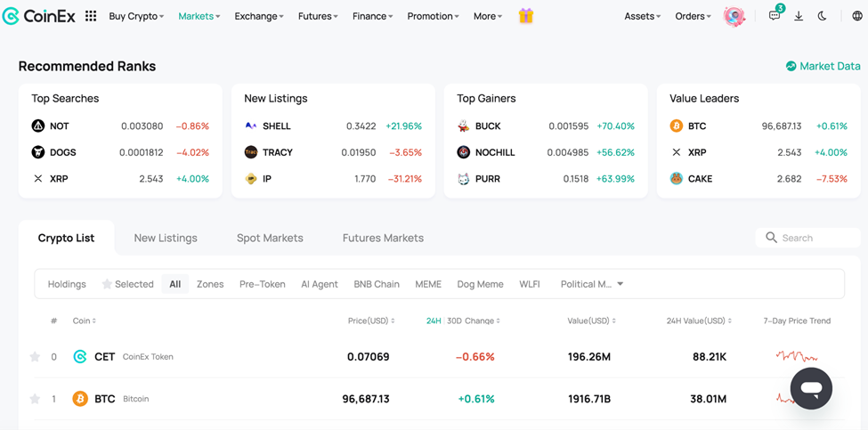The image size is (868, 430).
Task: Select the Selected starred filter
Action: click(127, 284)
